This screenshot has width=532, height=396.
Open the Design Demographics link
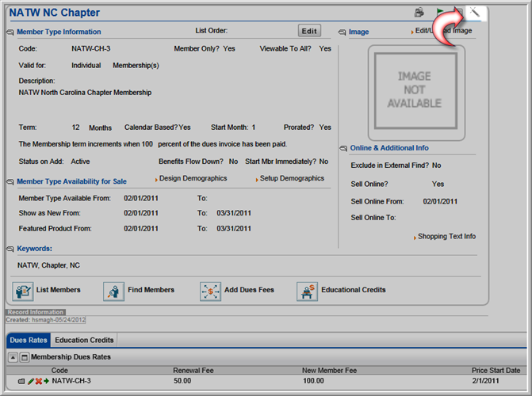[193, 178]
